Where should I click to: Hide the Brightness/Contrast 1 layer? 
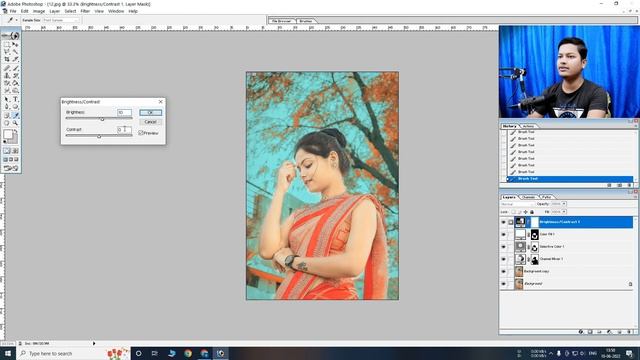click(503, 222)
